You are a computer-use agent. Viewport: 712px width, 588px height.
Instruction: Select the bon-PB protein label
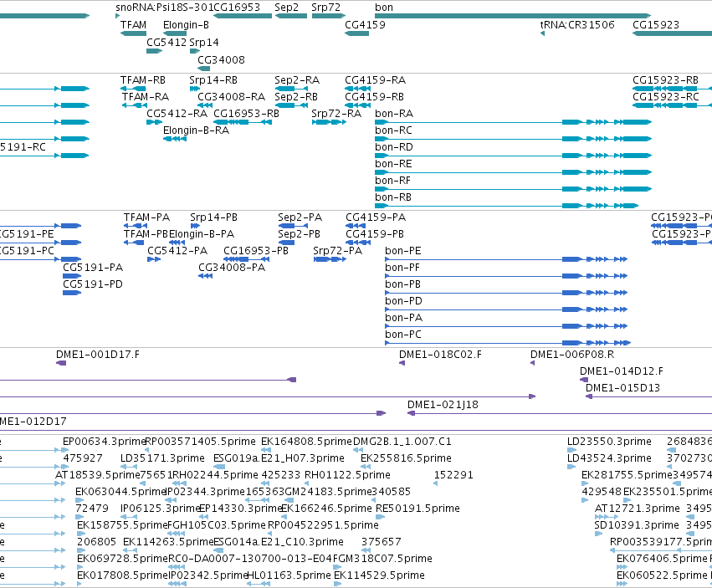[402, 284]
